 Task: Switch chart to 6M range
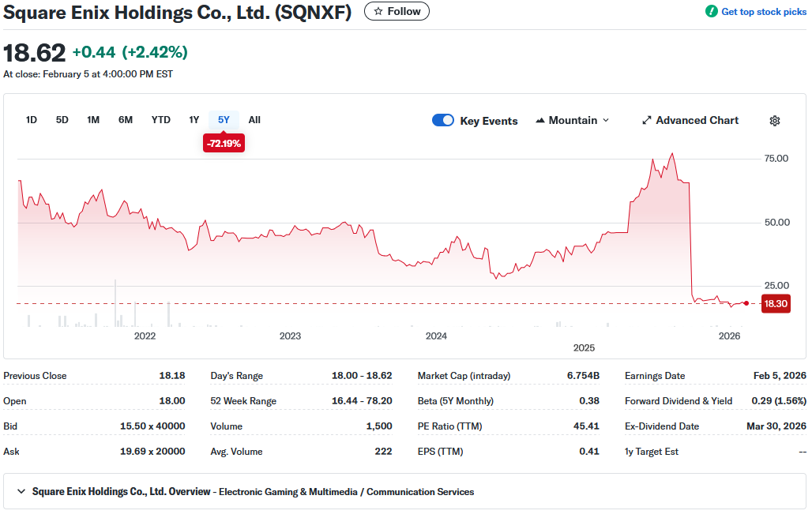point(126,120)
